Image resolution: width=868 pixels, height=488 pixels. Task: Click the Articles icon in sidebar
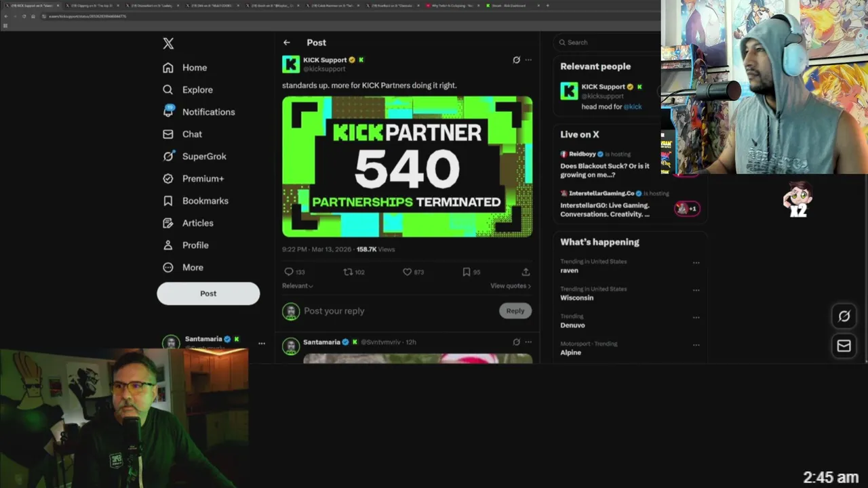[168, 223]
